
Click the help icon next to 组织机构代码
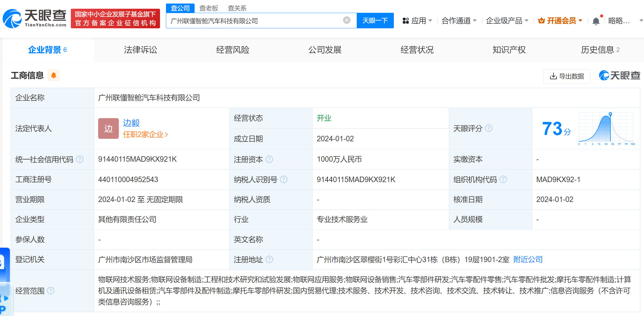[x=503, y=179]
